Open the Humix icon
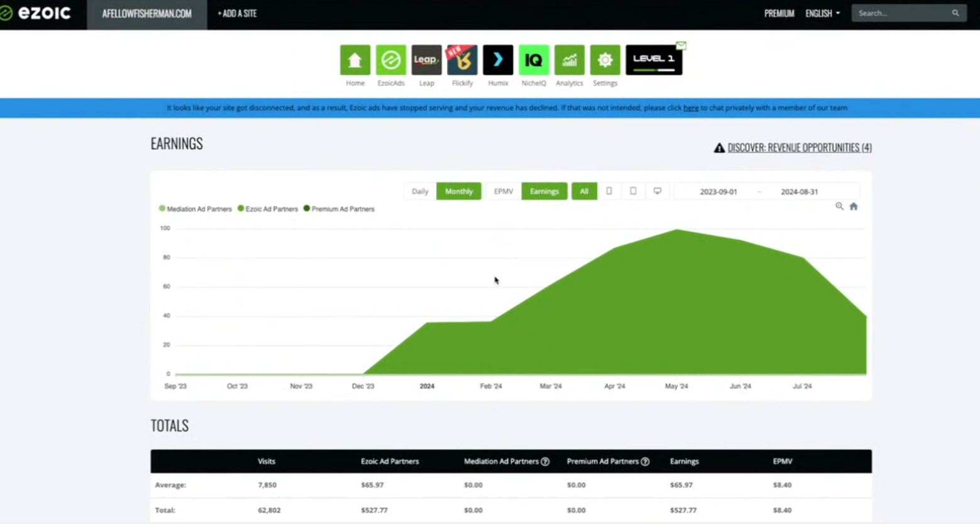 [498, 60]
